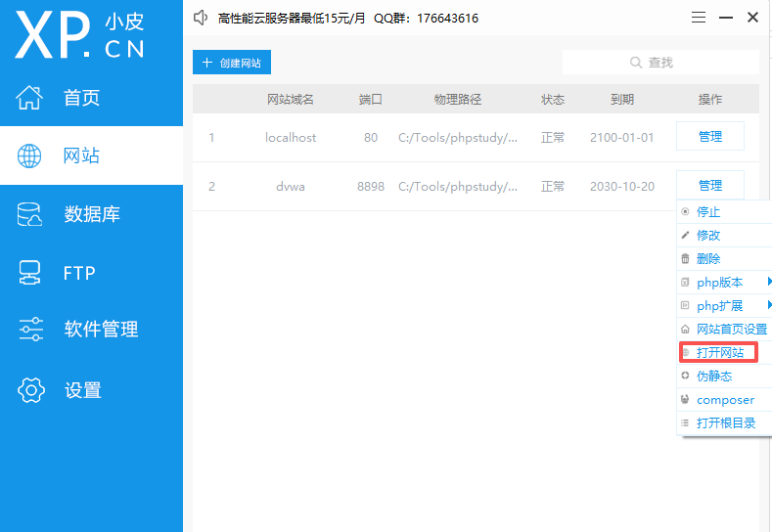The height and width of the screenshot is (532, 772).
Task: Choose 停止 from the context menu
Action: pos(724,211)
